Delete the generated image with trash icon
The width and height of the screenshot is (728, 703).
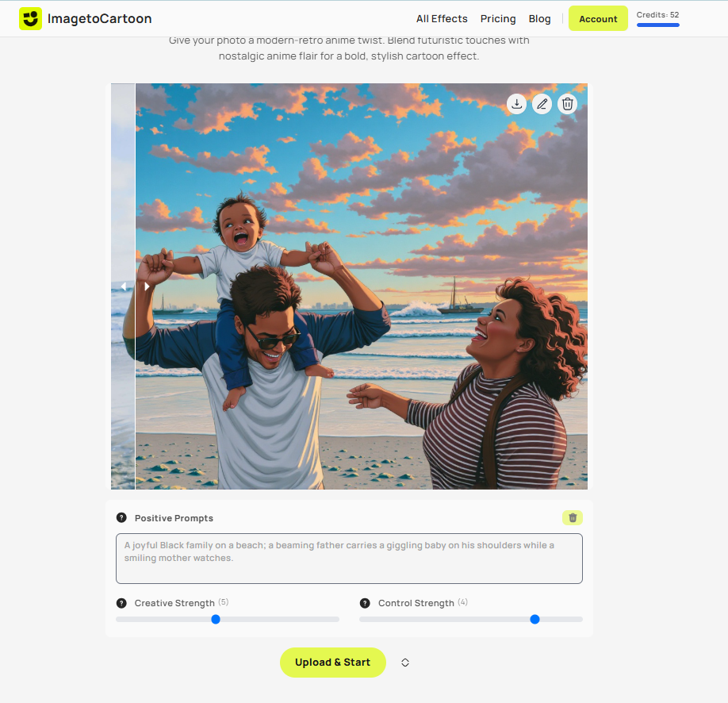(567, 104)
